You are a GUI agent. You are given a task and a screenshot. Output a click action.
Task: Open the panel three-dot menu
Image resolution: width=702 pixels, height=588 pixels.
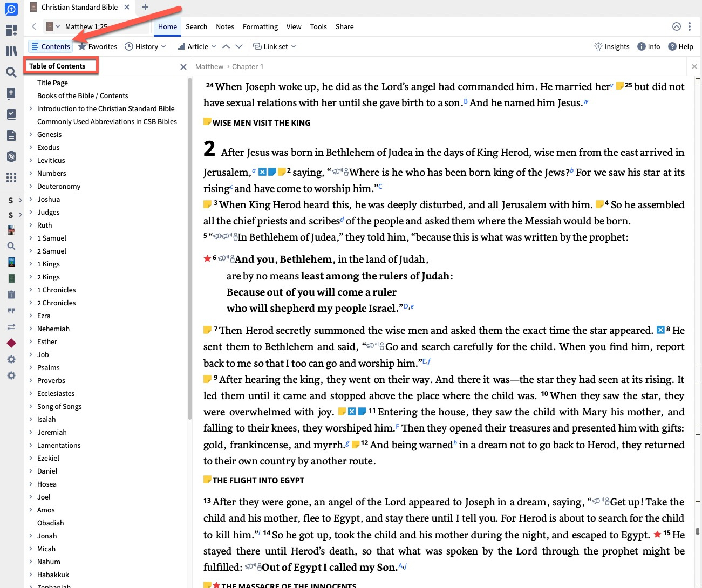[x=690, y=26]
